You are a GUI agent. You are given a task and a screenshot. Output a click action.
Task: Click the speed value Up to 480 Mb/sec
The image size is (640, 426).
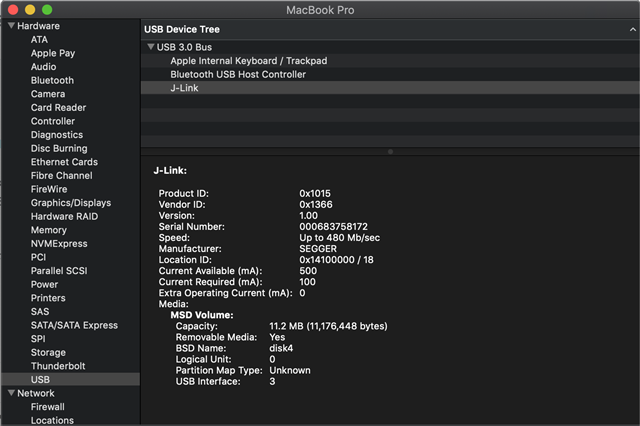340,237
